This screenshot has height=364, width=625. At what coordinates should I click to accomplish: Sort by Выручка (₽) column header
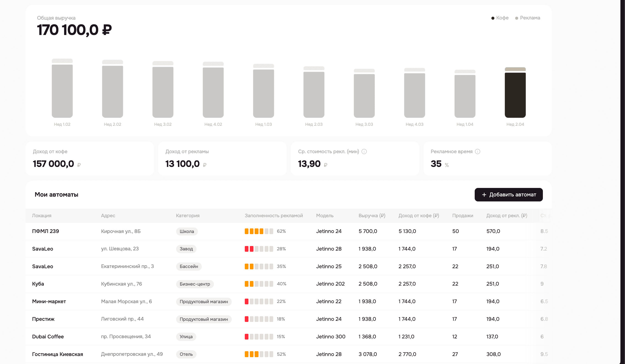pyautogui.click(x=372, y=215)
